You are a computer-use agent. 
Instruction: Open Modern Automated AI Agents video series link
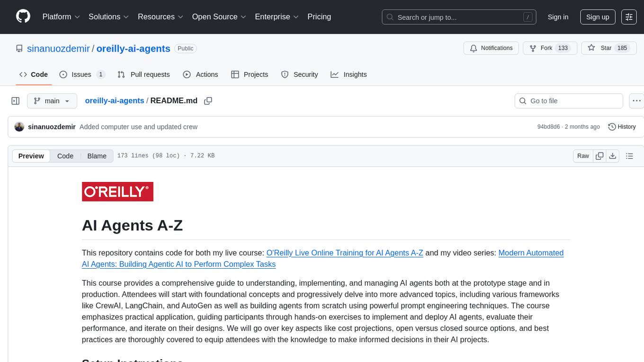[x=322, y=259]
